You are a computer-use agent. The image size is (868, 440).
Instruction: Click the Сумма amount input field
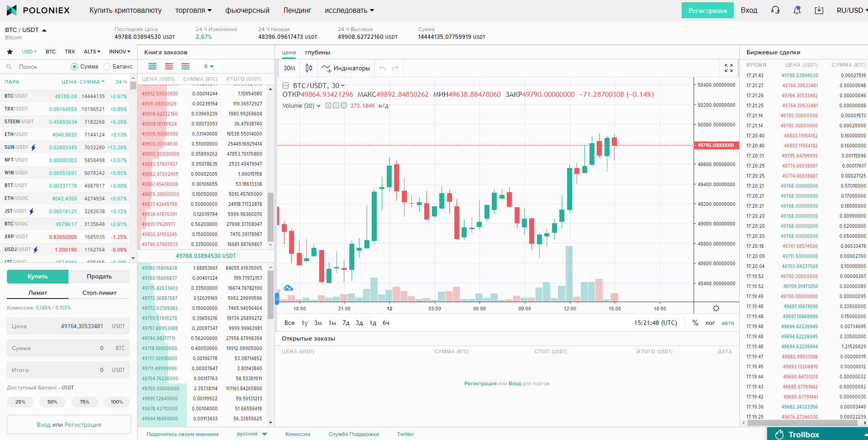click(x=68, y=348)
